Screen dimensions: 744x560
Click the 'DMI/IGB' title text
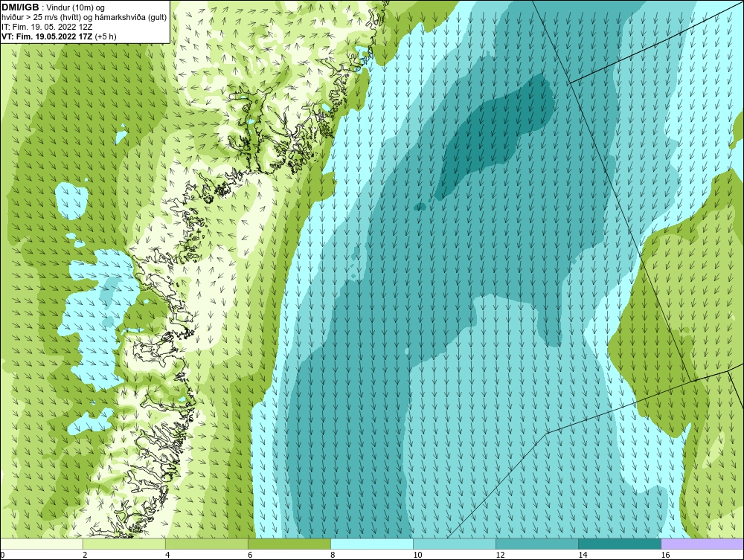(x=20, y=7)
